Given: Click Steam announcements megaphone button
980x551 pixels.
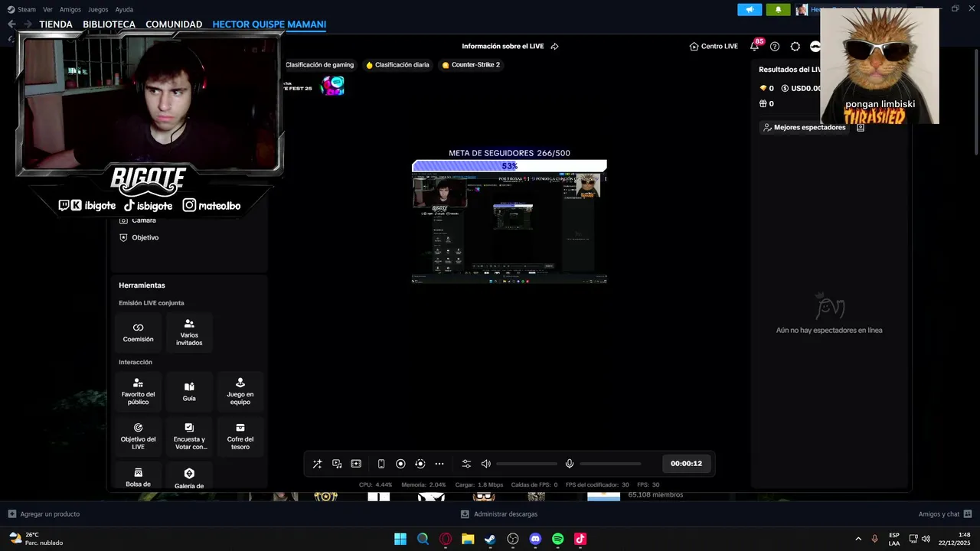Looking at the screenshot, I should tap(750, 9).
